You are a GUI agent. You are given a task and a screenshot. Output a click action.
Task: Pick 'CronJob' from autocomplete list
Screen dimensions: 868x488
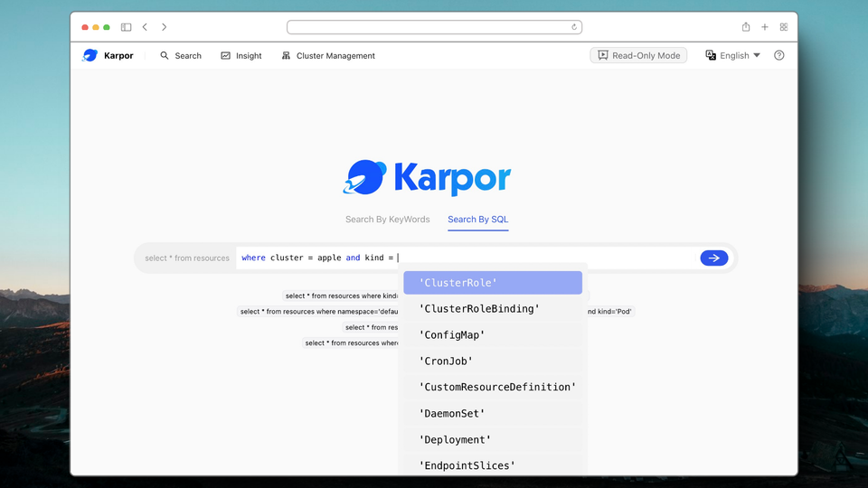pos(493,361)
